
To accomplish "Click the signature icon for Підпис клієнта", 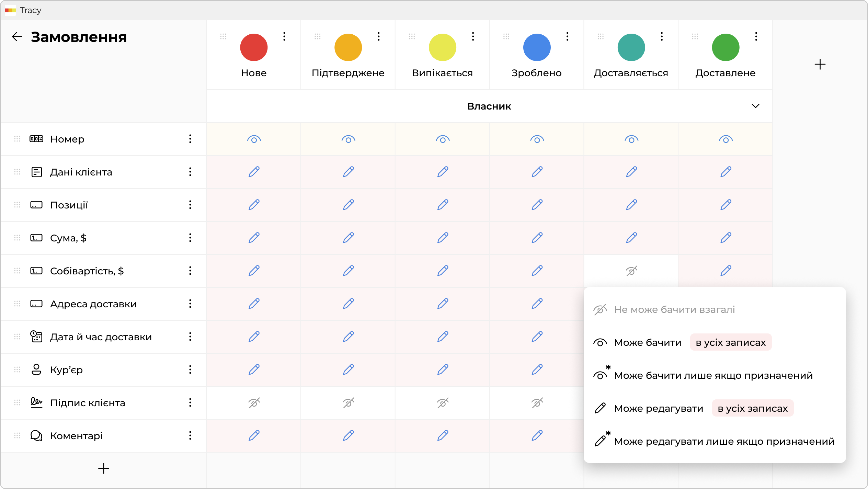I will [36, 402].
